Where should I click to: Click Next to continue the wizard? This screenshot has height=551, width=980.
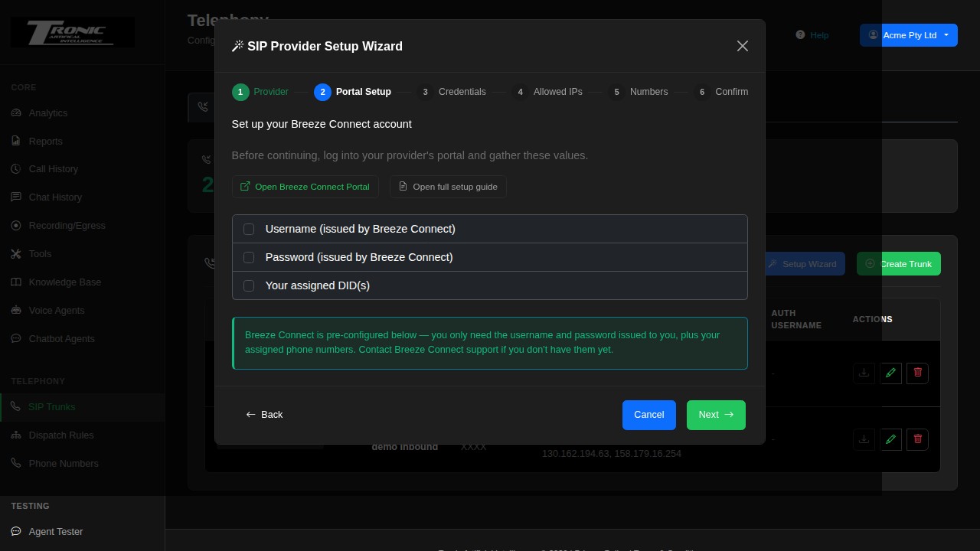point(716,415)
